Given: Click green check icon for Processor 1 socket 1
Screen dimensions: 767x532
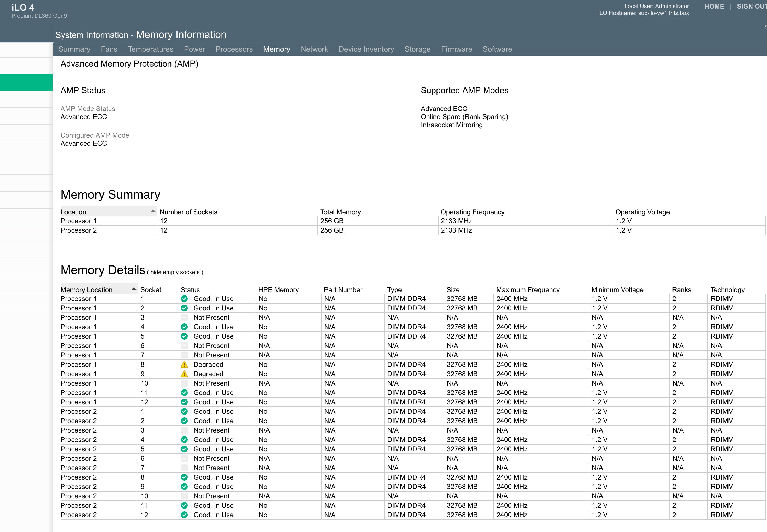Looking at the screenshot, I should point(184,299).
